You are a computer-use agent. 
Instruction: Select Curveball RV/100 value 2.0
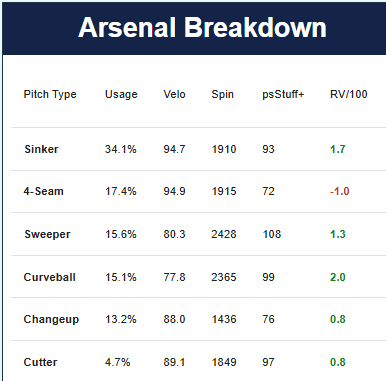338,277
